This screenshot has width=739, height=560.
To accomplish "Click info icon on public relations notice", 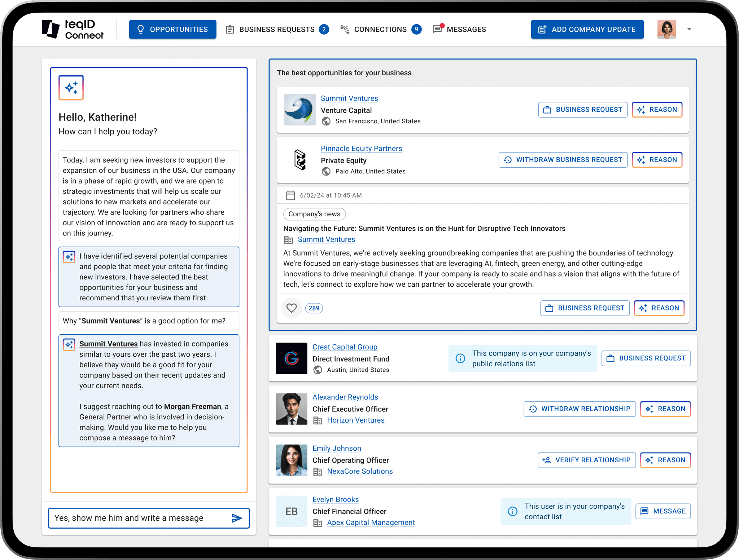I will click(460, 358).
